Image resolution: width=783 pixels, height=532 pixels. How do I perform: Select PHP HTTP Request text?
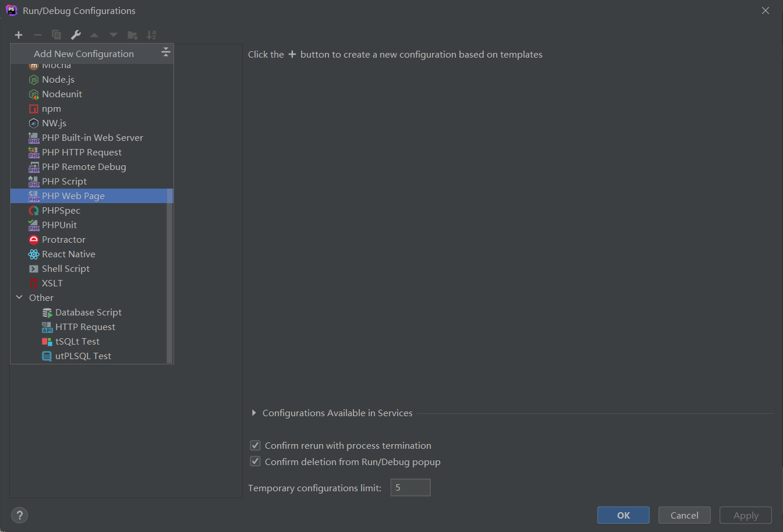click(82, 152)
